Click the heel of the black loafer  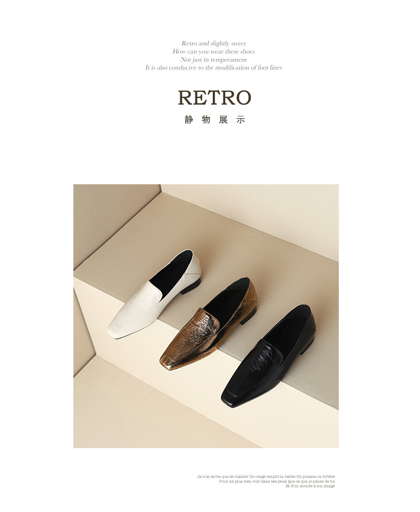coord(307,346)
